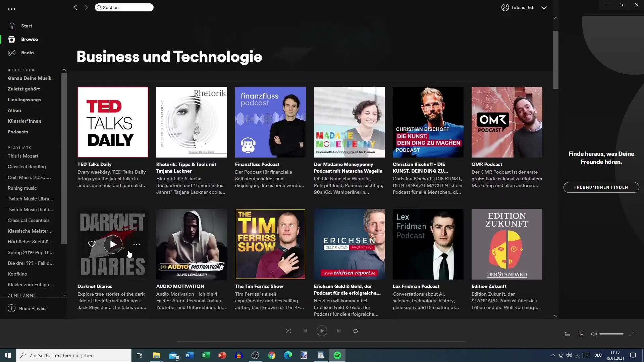Image resolution: width=644 pixels, height=362 pixels.
Task: Open AUDIO MOTIVATION podcast cover
Action: 192,244
